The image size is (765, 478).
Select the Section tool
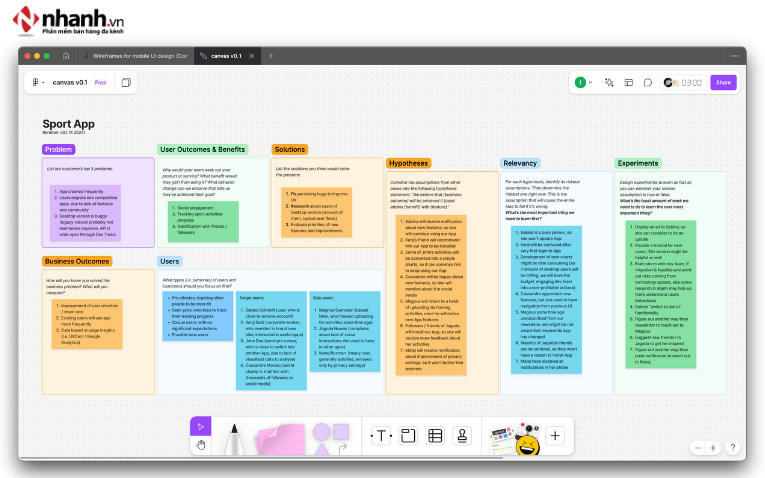pyautogui.click(x=408, y=435)
